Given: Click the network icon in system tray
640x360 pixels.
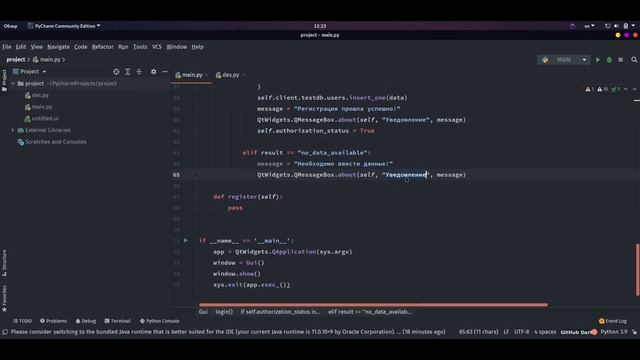Looking at the screenshot, I should tap(607, 26).
